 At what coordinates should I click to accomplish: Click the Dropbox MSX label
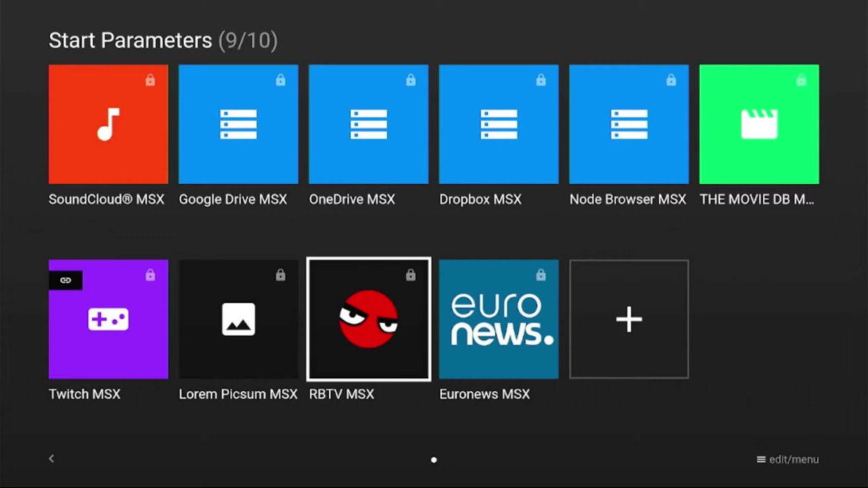pyautogui.click(x=481, y=199)
